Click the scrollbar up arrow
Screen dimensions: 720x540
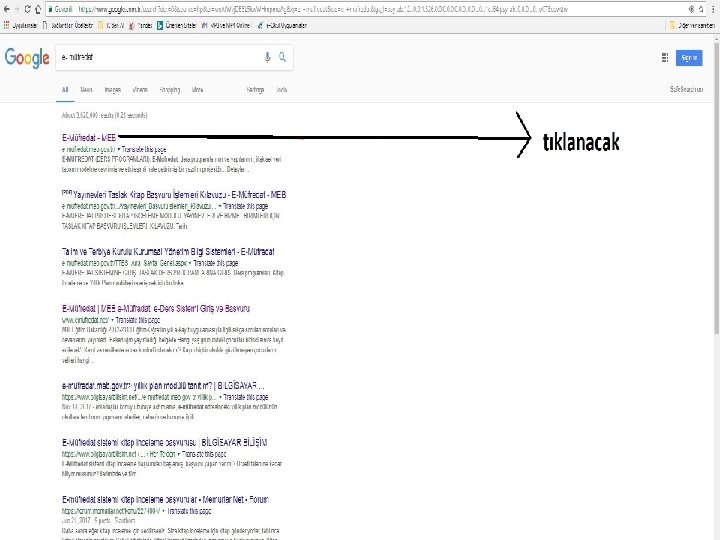[x=716, y=40]
